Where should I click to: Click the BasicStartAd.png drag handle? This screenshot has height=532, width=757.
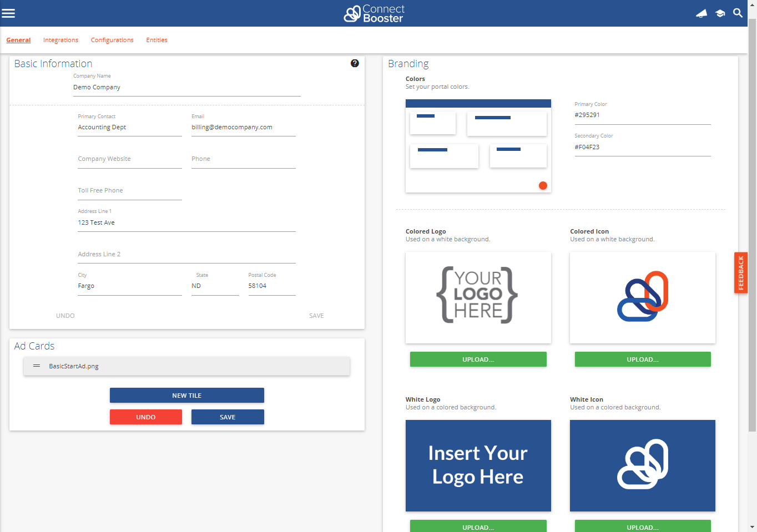(37, 366)
